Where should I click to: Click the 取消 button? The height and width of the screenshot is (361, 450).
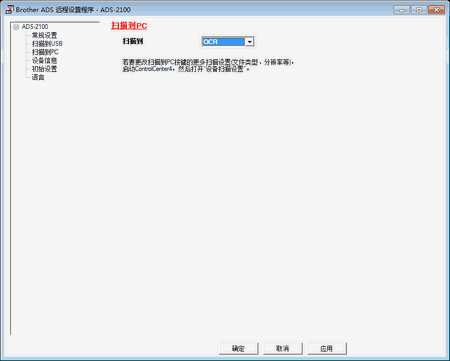click(x=282, y=348)
